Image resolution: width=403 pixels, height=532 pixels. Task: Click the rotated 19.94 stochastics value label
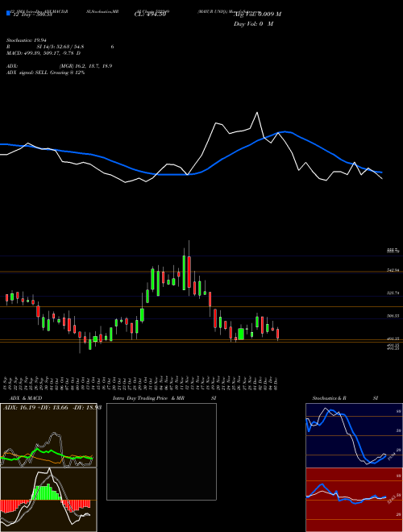pyautogui.click(x=392, y=456)
